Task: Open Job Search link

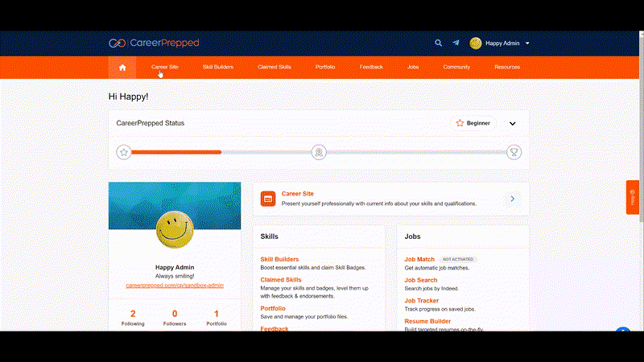Action: tap(421, 280)
